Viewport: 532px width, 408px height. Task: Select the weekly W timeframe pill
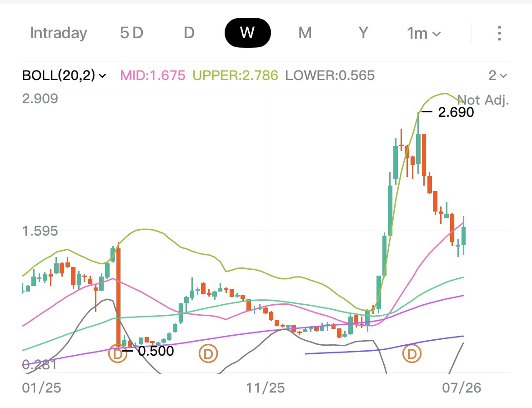click(x=248, y=33)
